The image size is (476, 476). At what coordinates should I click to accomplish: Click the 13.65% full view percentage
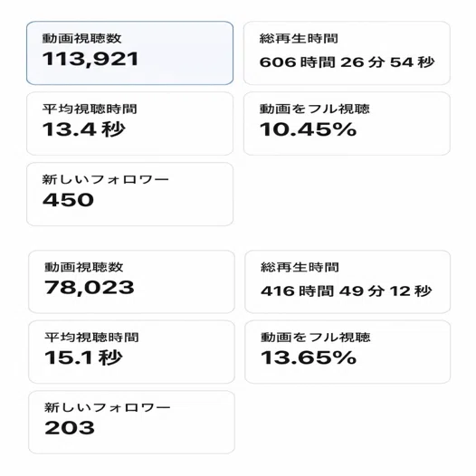(309, 357)
